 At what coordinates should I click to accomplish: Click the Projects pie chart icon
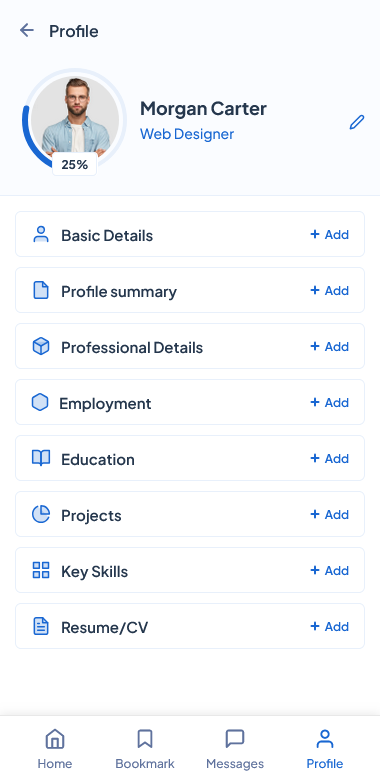(x=41, y=514)
